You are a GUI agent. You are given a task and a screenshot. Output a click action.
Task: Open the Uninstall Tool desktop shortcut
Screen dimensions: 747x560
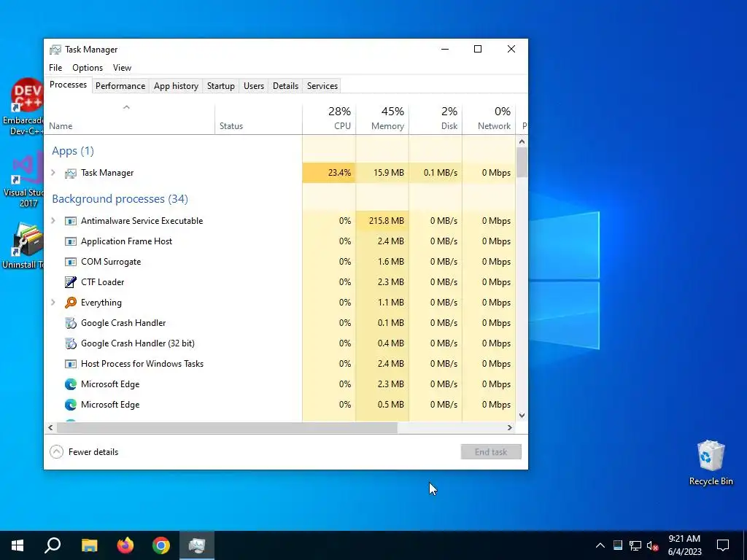pyautogui.click(x=22, y=246)
